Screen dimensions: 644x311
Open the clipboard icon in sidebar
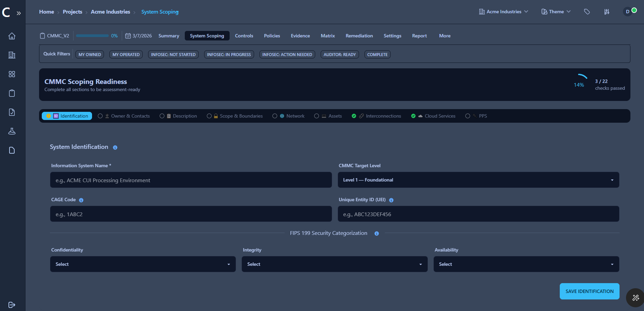[12, 93]
